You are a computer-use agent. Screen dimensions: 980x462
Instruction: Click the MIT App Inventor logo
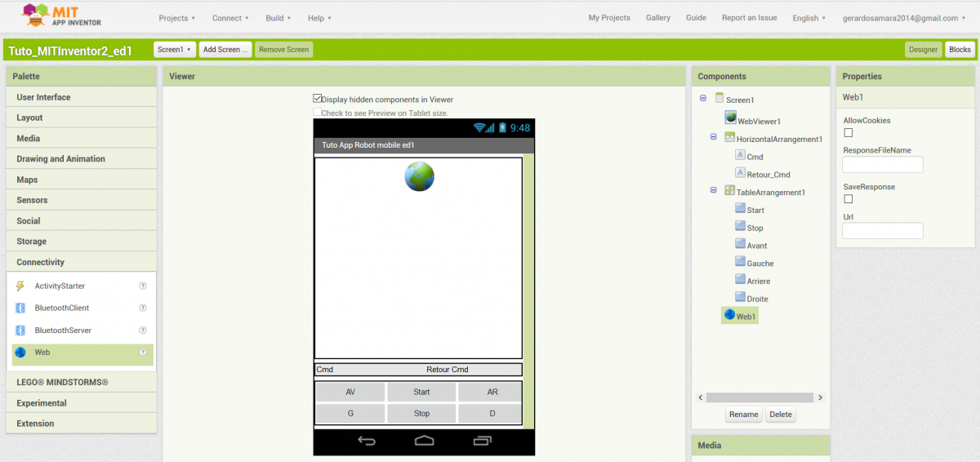62,15
